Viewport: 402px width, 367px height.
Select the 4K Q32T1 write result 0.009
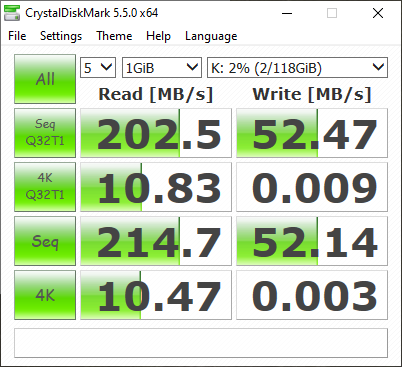point(312,187)
